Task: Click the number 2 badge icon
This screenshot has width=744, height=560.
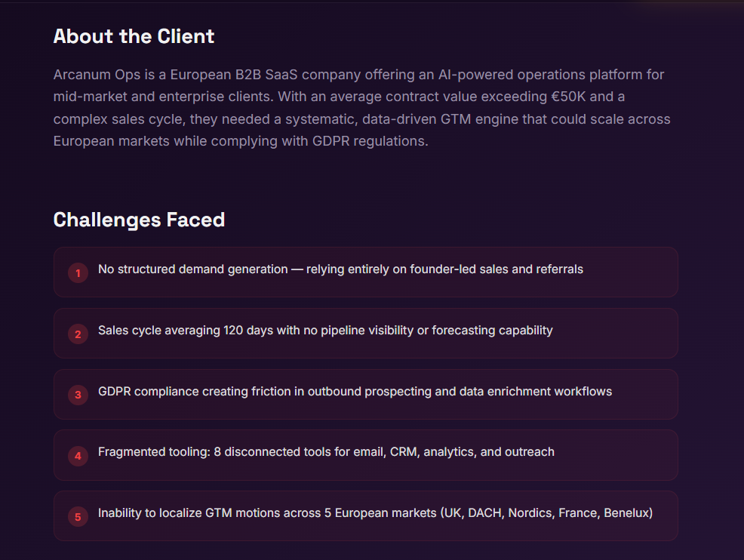Action: pos(78,334)
